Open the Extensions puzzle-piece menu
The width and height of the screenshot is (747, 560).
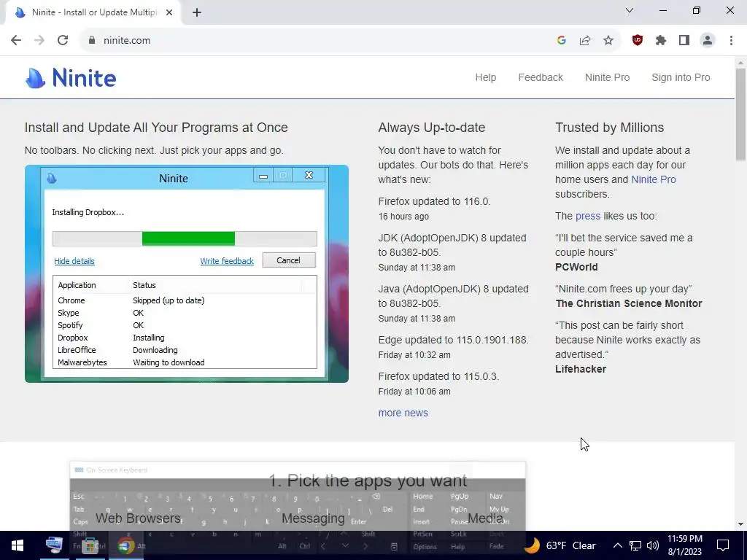(x=661, y=41)
